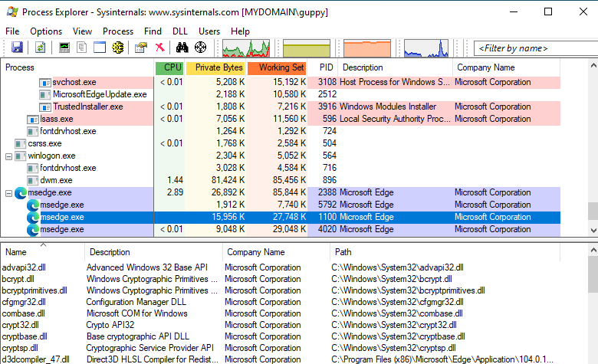Image resolution: width=598 pixels, height=364 pixels.
Task: Open the Find menu
Action: pyautogui.click(x=153, y=31)
